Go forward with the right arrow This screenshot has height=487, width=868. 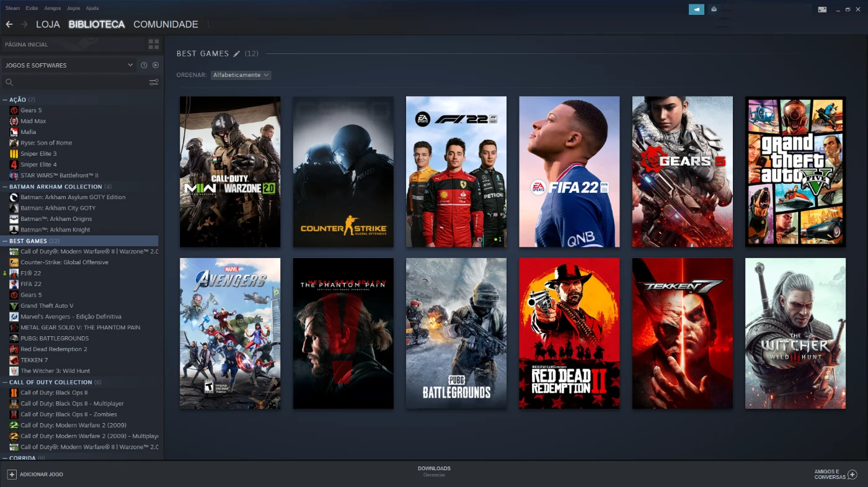coord(24,24)
